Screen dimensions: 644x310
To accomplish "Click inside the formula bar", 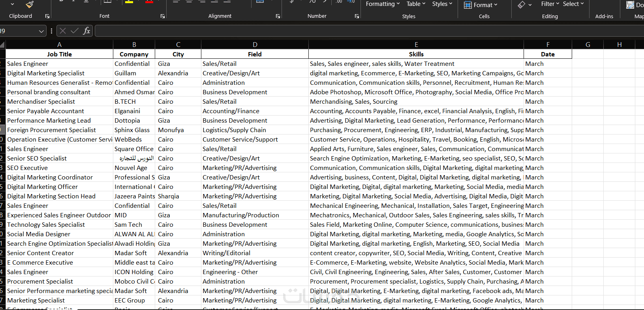I will click(x=369, y=31).
